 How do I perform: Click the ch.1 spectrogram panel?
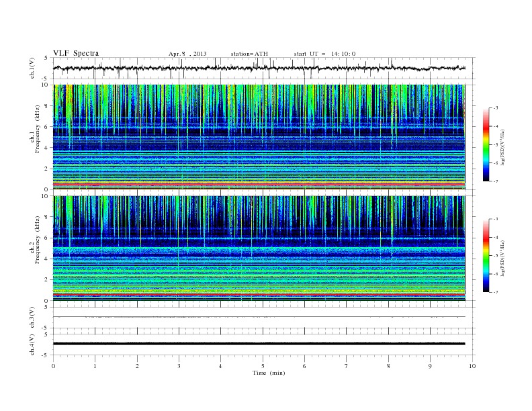click(x=259, y=137)
